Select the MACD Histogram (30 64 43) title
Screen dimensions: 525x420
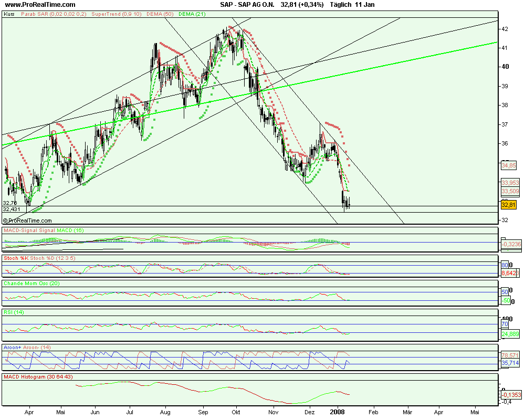[36, 377]
